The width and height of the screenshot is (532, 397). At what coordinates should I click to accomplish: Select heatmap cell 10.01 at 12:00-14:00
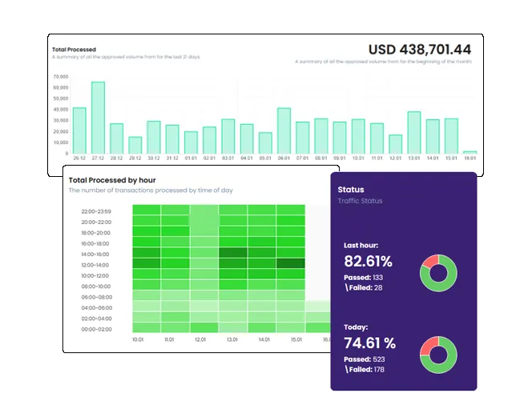point(147,263)
